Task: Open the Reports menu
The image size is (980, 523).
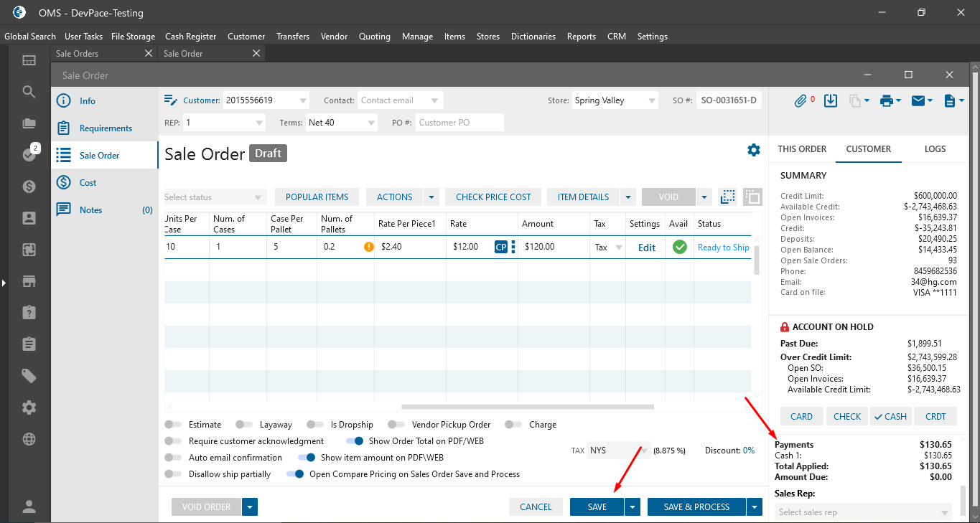Action: (x=582, y=37)
